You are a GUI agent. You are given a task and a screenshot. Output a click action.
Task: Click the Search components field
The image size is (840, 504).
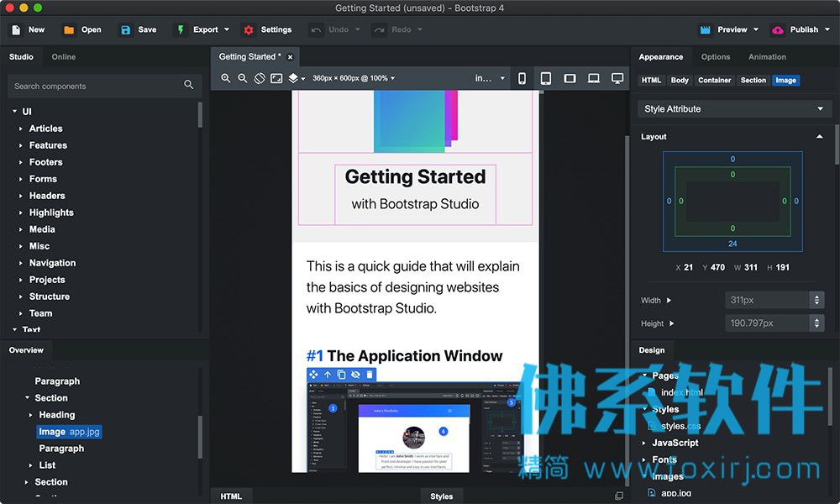pos(104,86)
